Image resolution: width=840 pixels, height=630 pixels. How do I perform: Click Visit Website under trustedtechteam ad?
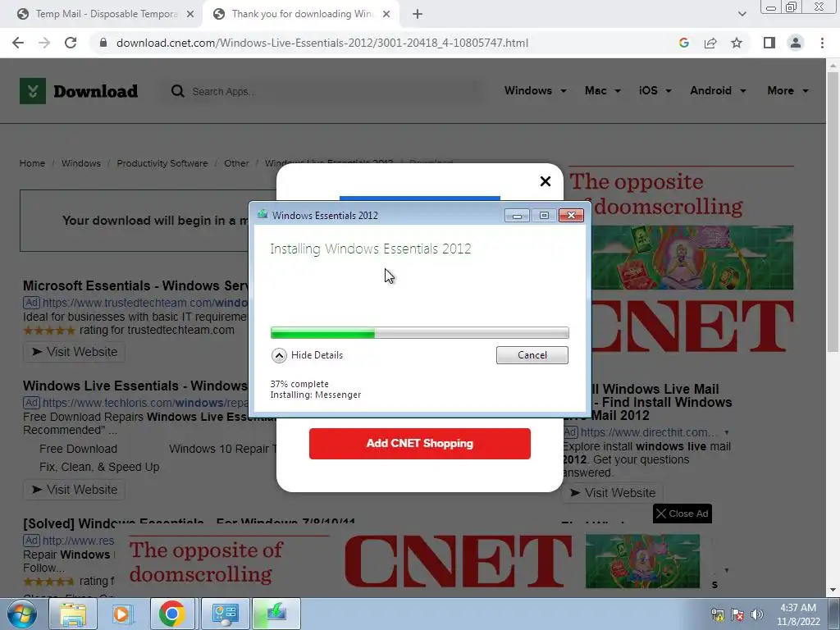74,352
